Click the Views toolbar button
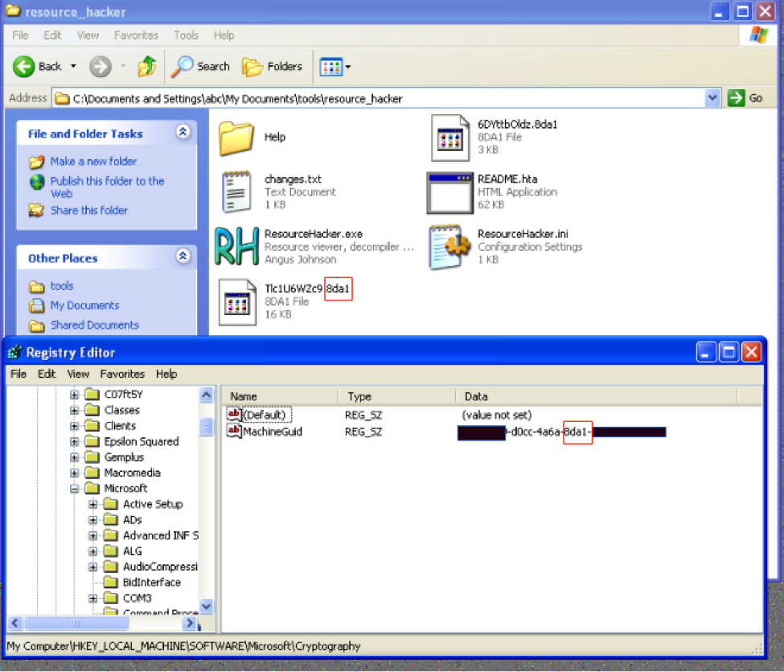Screen dimensions: 784x672 [x=335, y=67]
